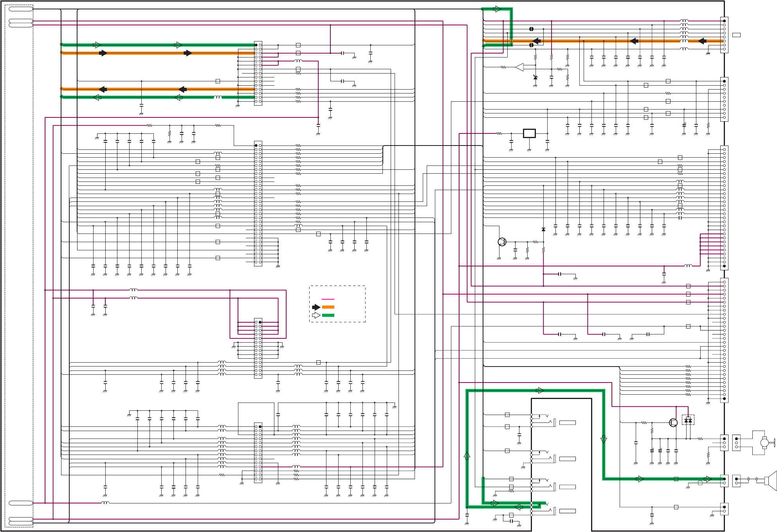Click small rectangle label near top-right connector

coord(736,35)
